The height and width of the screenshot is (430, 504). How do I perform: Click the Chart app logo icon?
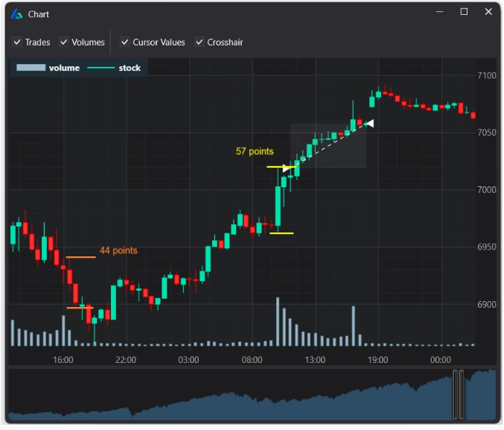(x=16, y=14)
